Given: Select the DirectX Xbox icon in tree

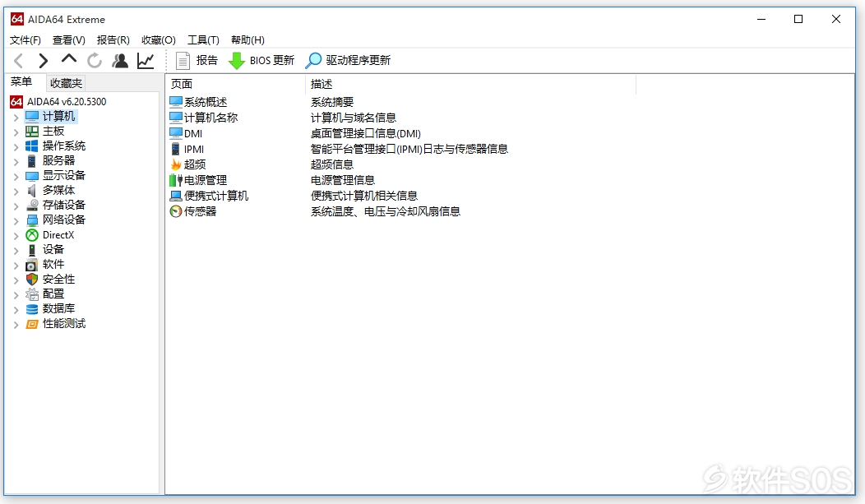Looking at the screenshot, I should (x=32, y=235).
